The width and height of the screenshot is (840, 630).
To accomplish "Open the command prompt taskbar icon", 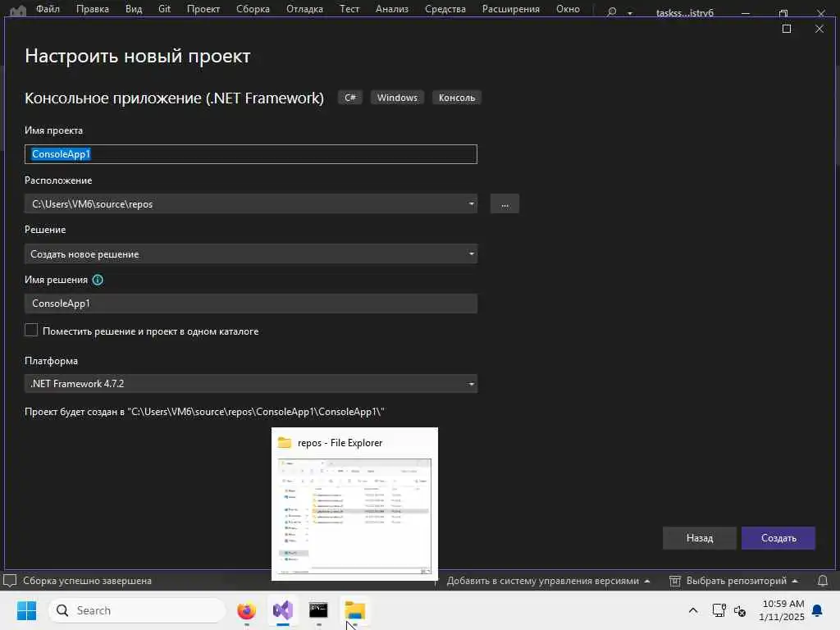I will coord(319,610).
